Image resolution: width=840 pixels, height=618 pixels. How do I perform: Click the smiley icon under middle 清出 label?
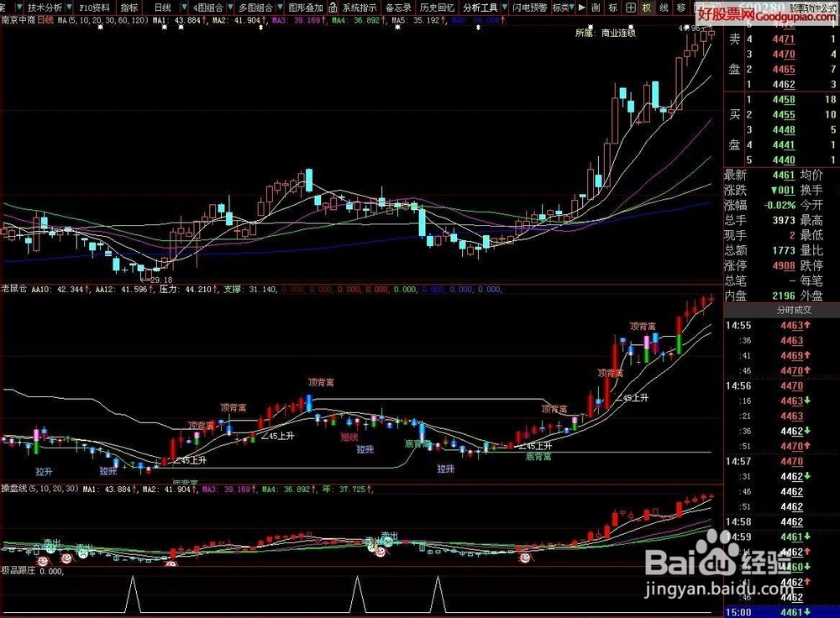[380, 552]
